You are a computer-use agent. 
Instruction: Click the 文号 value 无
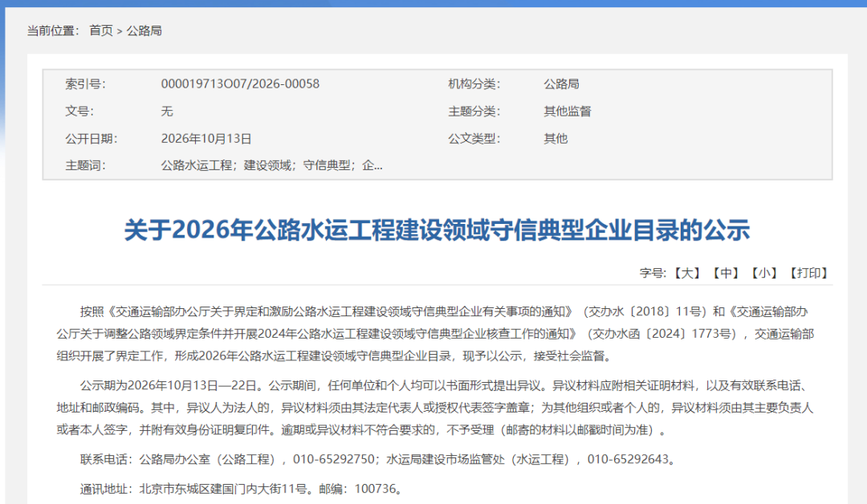[167, 111]
